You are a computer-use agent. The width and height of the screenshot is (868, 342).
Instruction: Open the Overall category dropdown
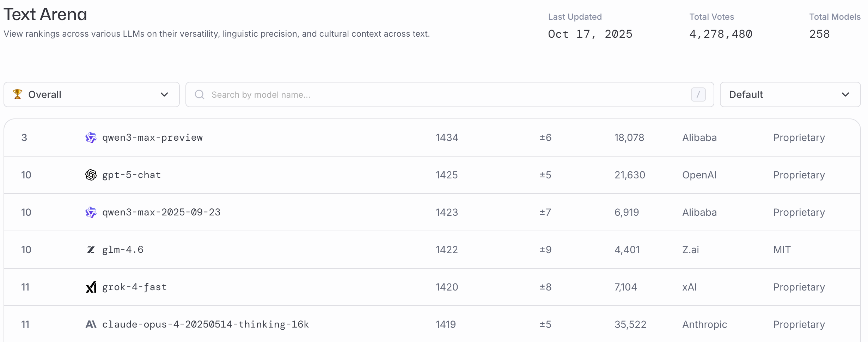point(92,94)
